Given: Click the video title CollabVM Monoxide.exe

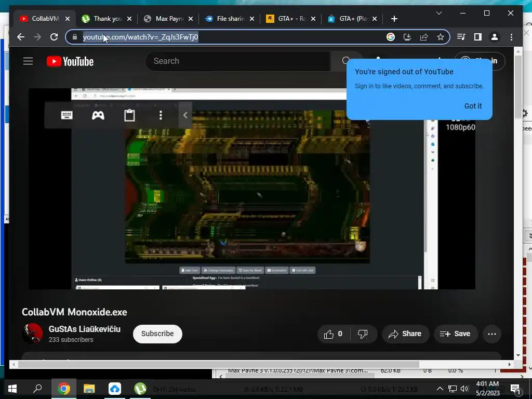Looking at the screenshot, I should [x=74, y=312].
